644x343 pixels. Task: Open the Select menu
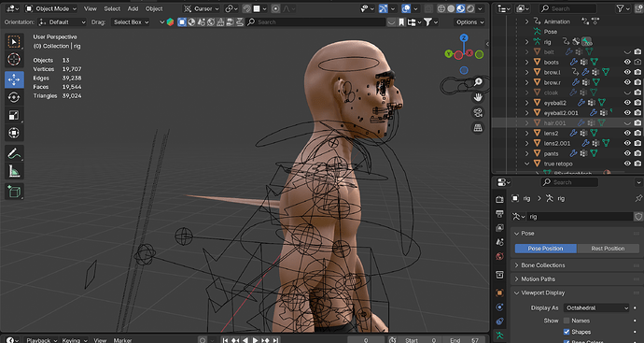pyautogui.click(x=112, y=8)
